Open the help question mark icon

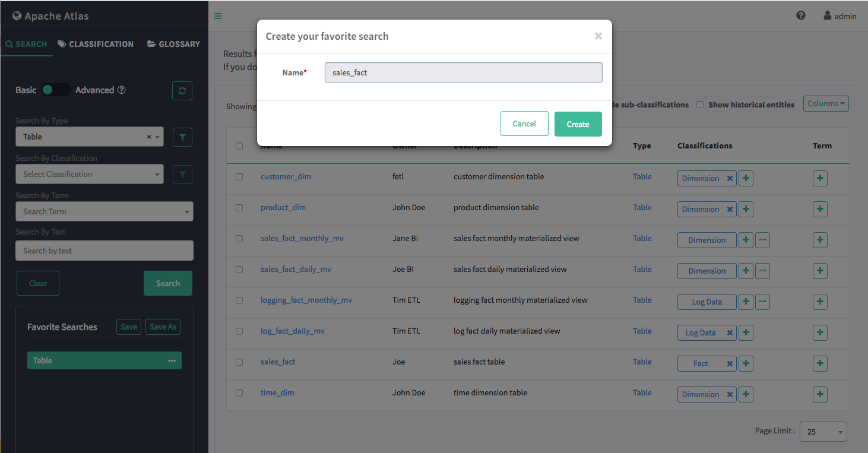[x=801, y=16]
